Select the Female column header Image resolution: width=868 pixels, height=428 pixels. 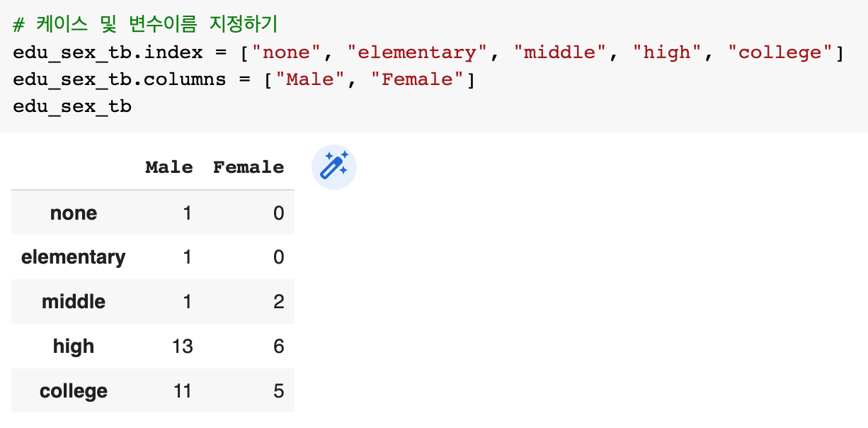[x=249, y=167]
